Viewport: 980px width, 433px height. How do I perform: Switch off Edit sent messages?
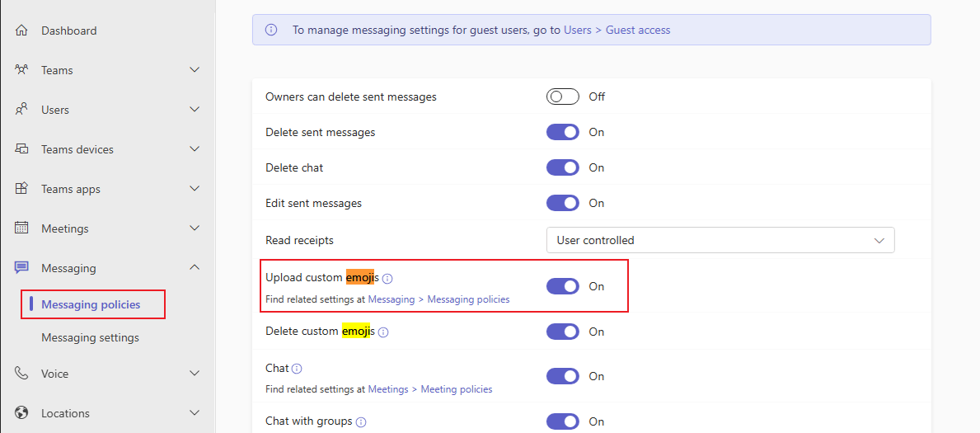562,203
